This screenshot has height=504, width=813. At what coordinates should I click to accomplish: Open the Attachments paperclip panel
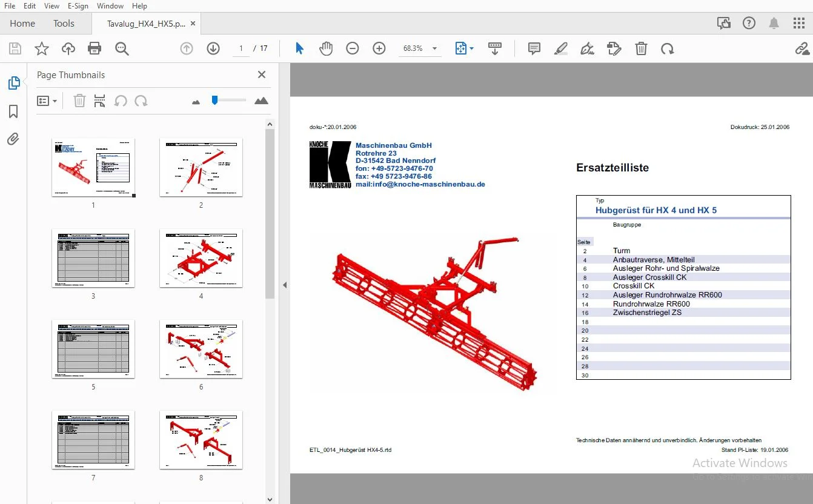click(13, 139)
